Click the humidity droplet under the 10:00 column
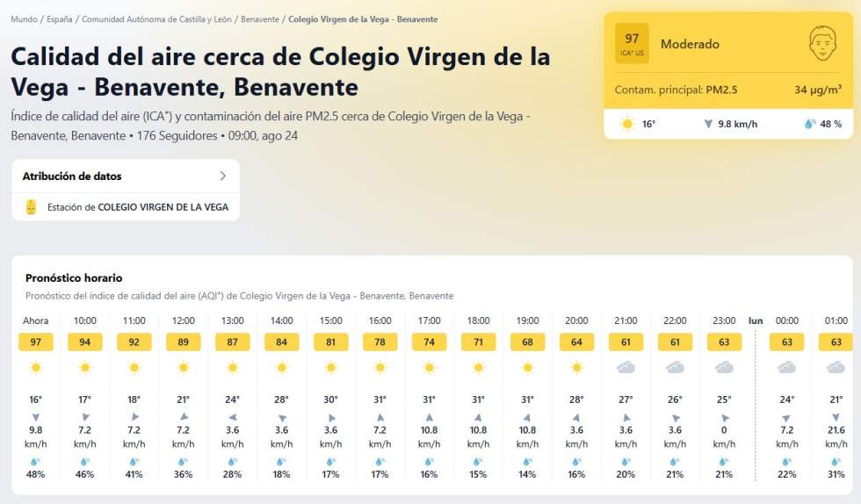 pos(84,461)
